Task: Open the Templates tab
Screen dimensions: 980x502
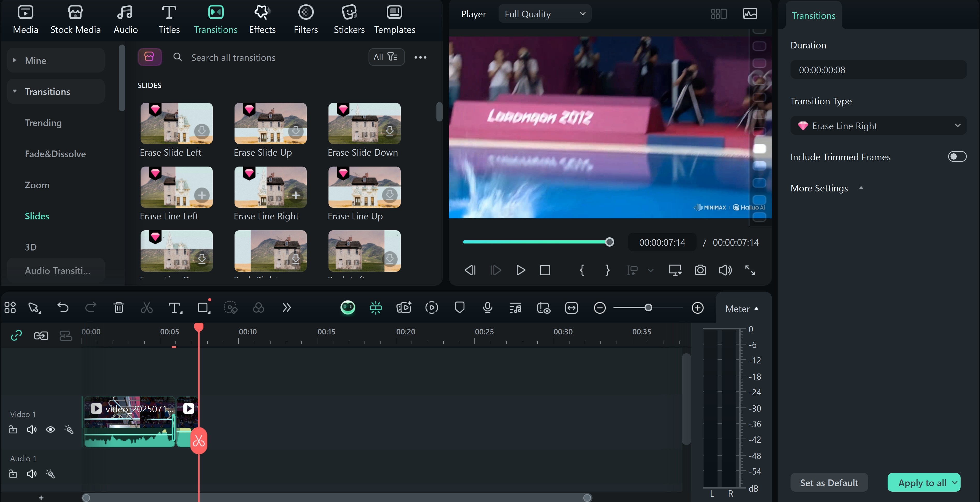Action: pos(394,19)
